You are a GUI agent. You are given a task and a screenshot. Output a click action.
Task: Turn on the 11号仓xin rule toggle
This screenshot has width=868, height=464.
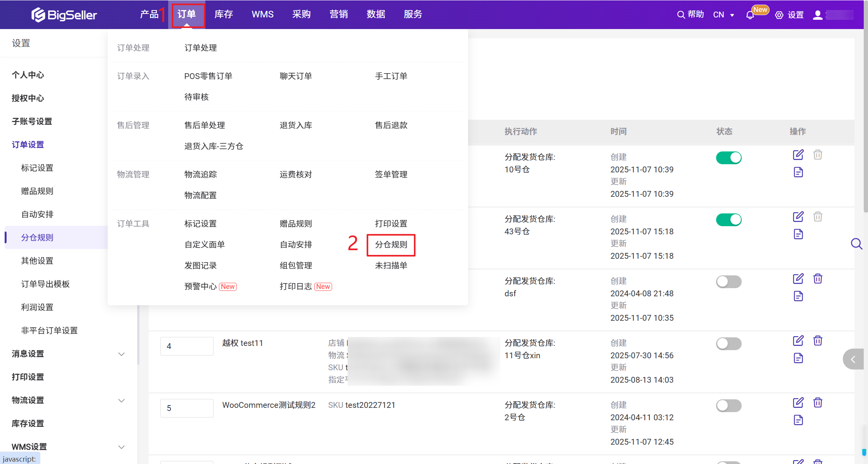(x=728, y=344)
